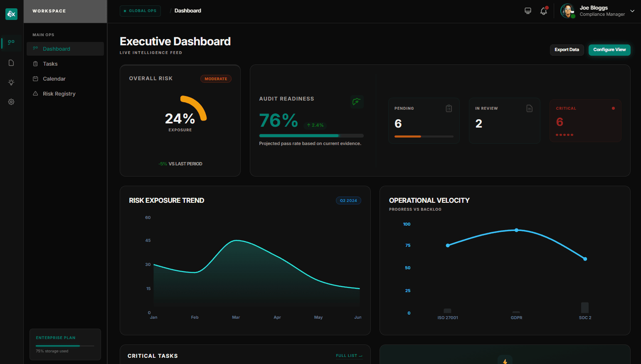Click the Dashboard breadcrumb
641x364 pixels.
pyautogui.click(x=188, y=11)
